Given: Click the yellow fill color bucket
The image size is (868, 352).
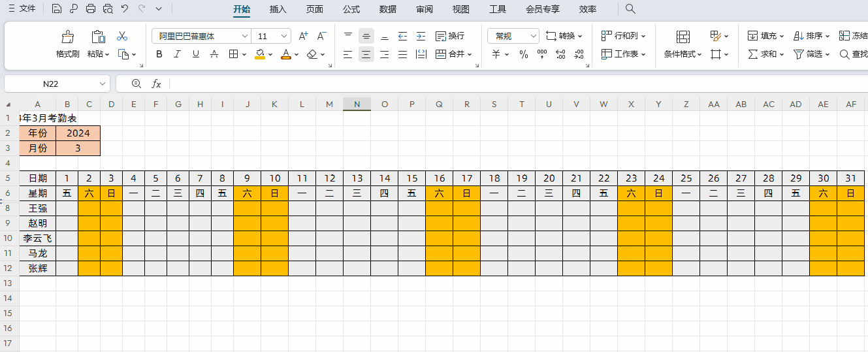Looking at the screenshot, I should point(260,54).
